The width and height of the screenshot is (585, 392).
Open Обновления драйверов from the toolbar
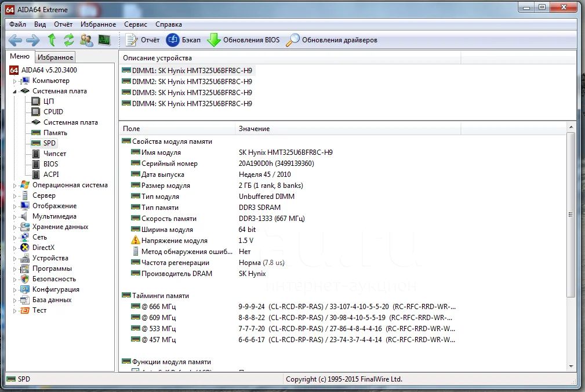(x=332, y=40)
